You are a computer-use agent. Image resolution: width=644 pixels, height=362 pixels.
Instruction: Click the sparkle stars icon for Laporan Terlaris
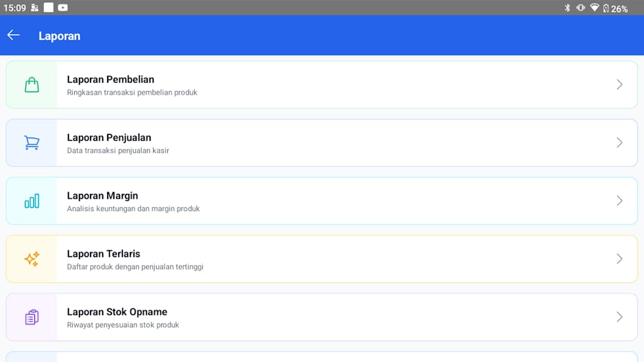point(32,259)
